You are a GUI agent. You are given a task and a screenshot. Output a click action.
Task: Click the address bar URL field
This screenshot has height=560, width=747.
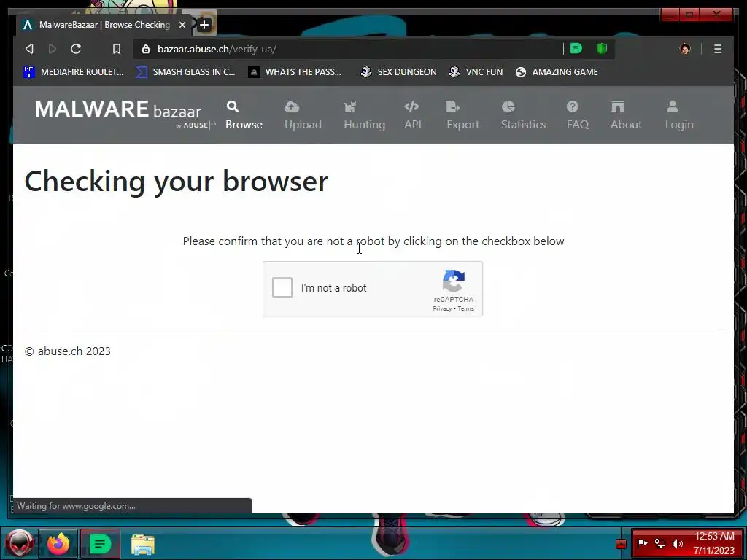click(x=348, y=49)
